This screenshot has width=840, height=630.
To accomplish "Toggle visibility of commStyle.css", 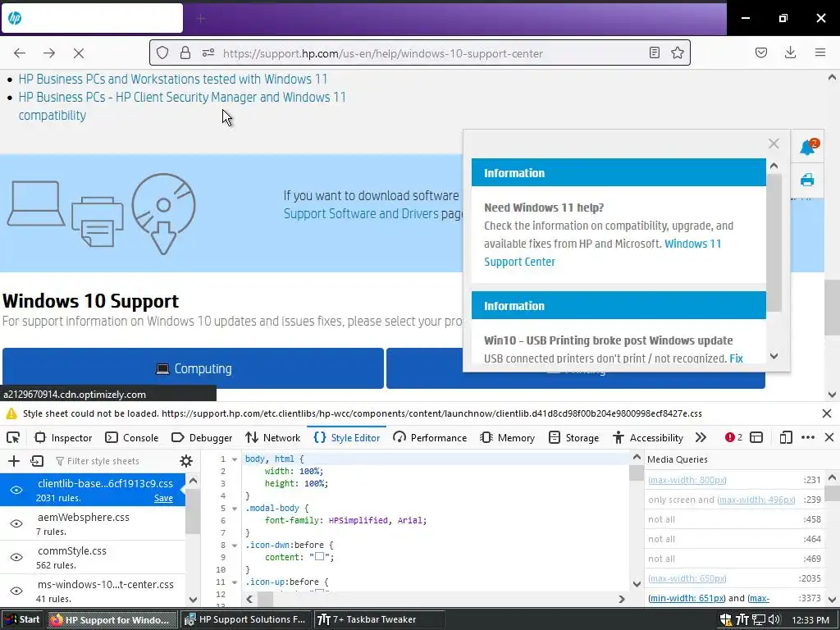I will [16, 557].
